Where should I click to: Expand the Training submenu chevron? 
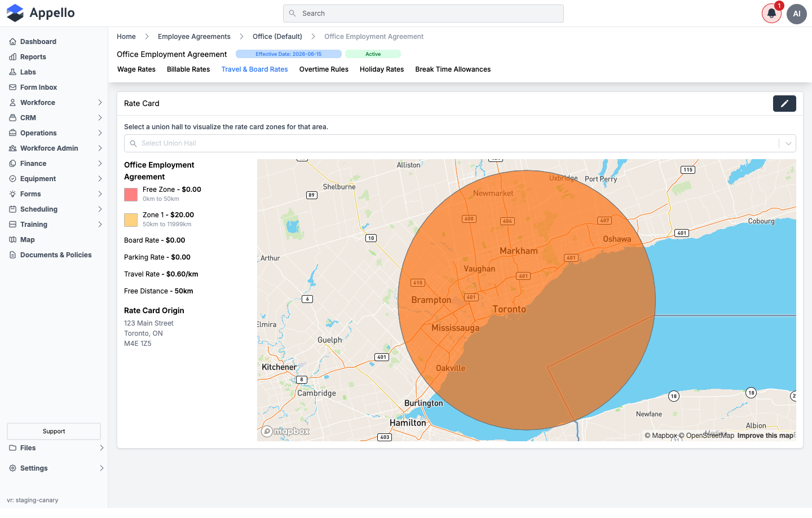point(100,225)
